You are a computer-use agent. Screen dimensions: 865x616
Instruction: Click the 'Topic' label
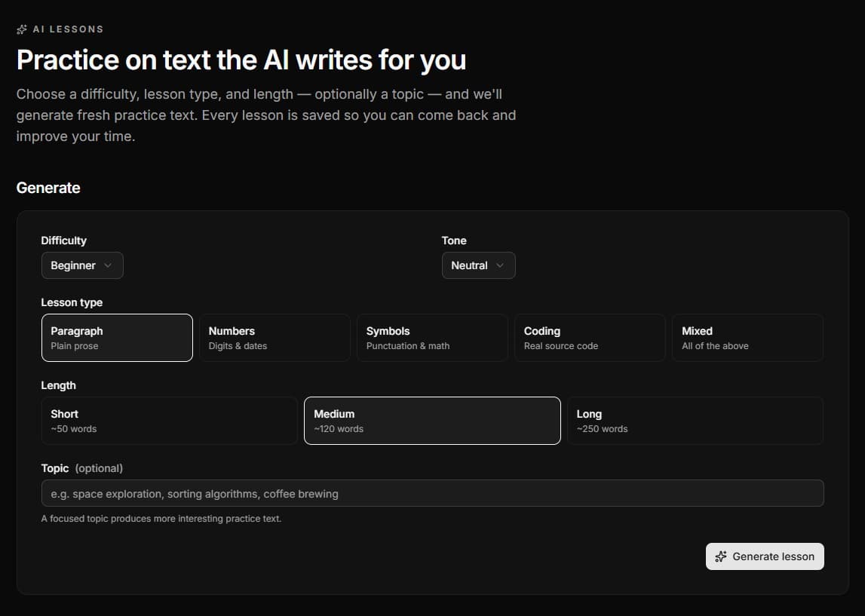54,468
